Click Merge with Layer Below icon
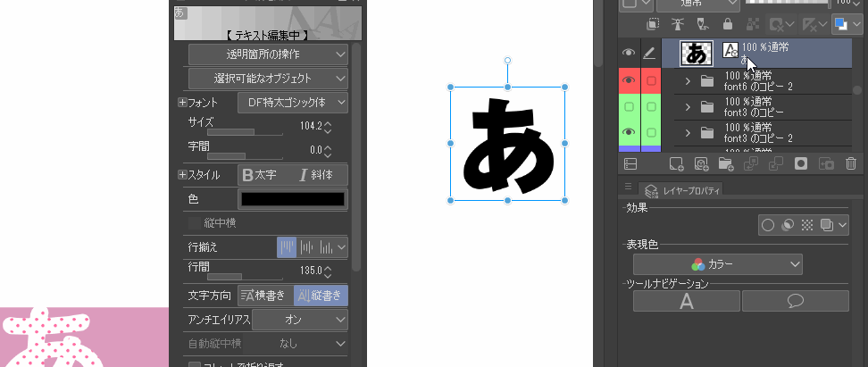The image size is (868, 367). [x=776, y=163]
